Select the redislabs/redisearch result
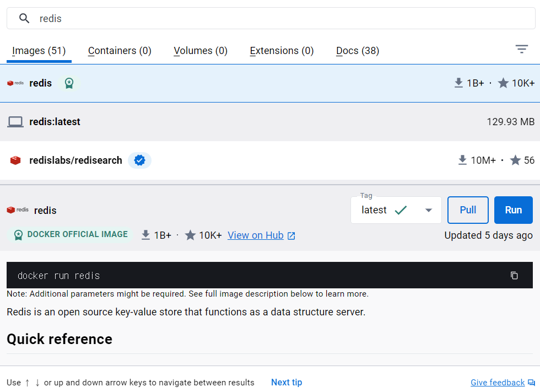The height and width of the screenshot is (392, 540). [x=270, y=160]
